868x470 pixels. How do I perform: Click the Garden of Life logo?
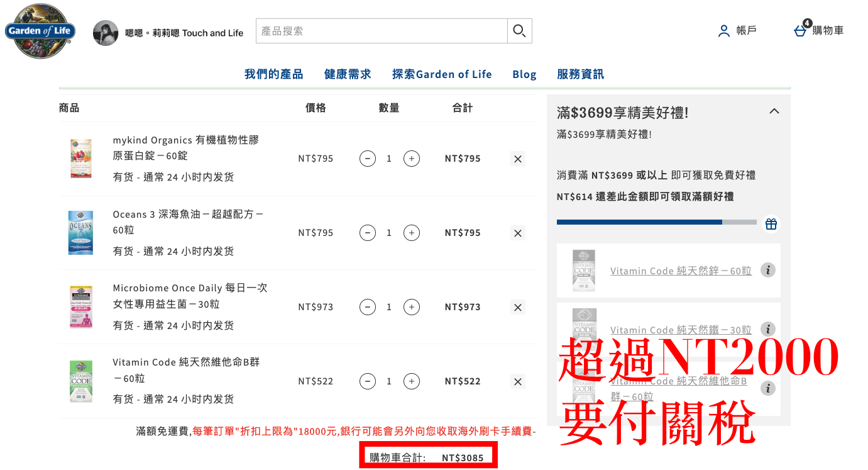click(40, 31)
